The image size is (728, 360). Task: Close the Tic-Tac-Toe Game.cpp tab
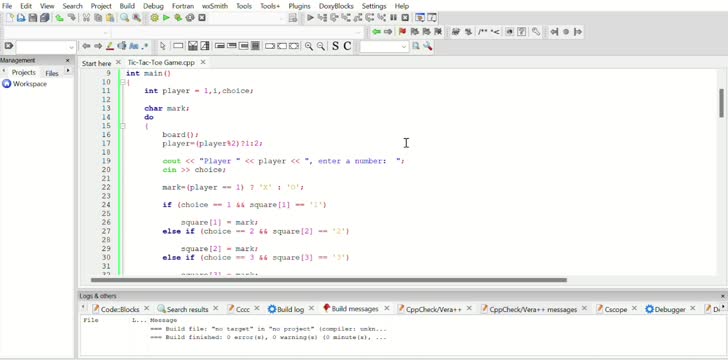pos(203,62)
